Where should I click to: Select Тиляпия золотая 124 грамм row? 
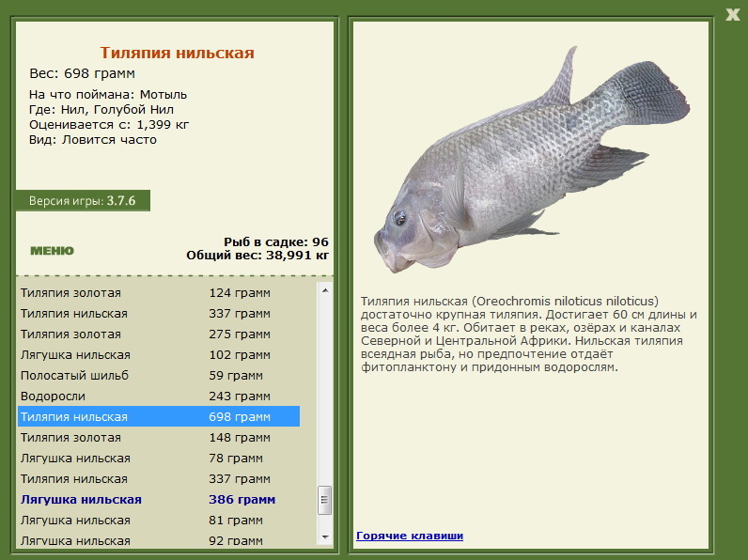[x=159, y=293]
